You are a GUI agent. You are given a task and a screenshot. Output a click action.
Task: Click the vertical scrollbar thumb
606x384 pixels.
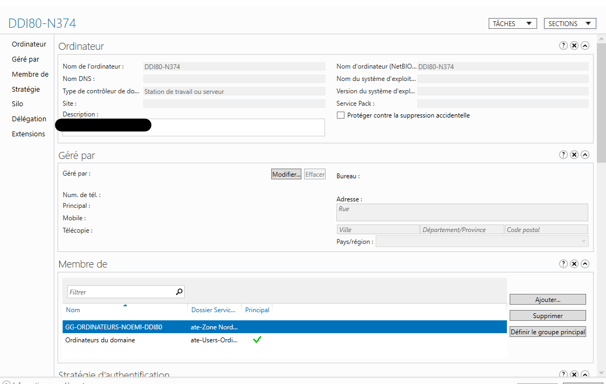(601, 102)
